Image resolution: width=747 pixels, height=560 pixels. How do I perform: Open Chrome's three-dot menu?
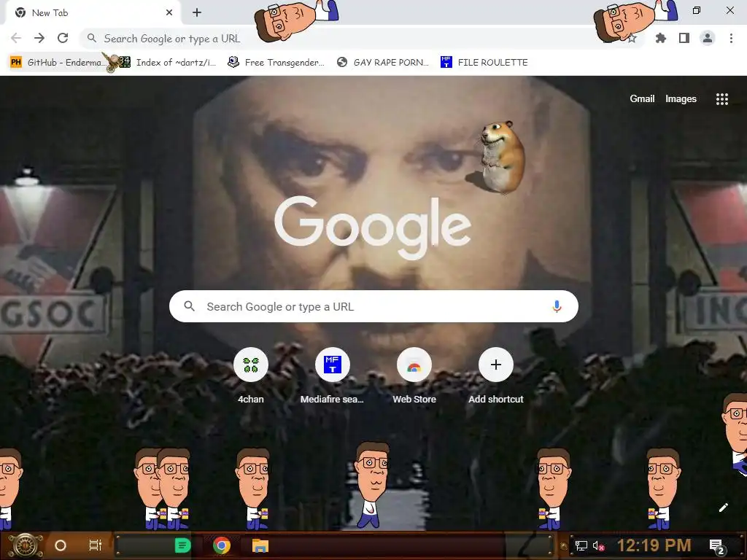click(x=731, y=38)
